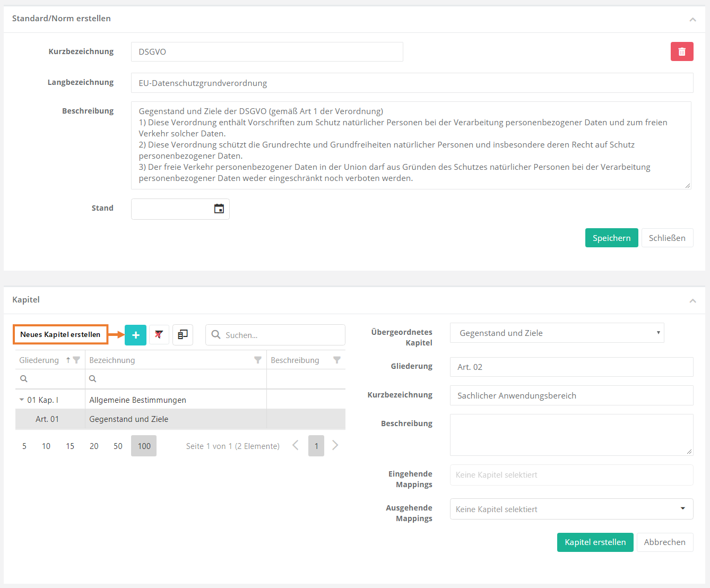Click the column chooser icon
Image resolution: width=710 pixels, height=588 pixels.
[183, 335]
